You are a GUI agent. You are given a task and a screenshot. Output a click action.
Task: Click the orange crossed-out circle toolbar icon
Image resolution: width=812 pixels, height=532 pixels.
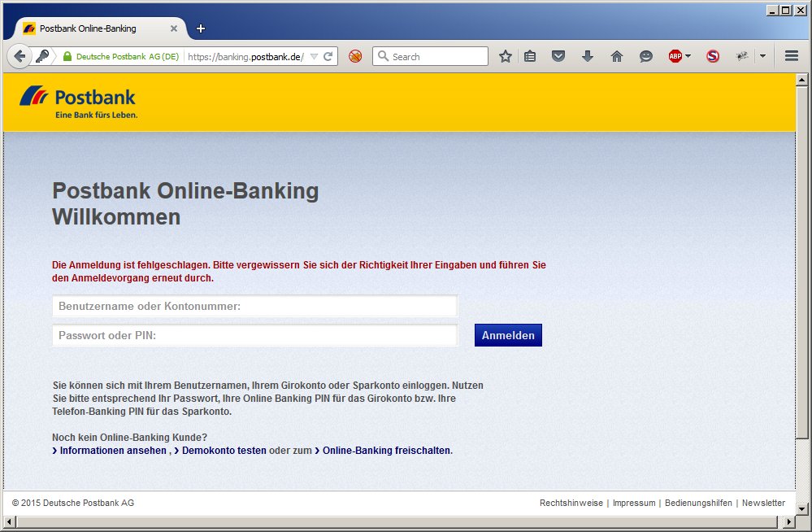(355, 56)
